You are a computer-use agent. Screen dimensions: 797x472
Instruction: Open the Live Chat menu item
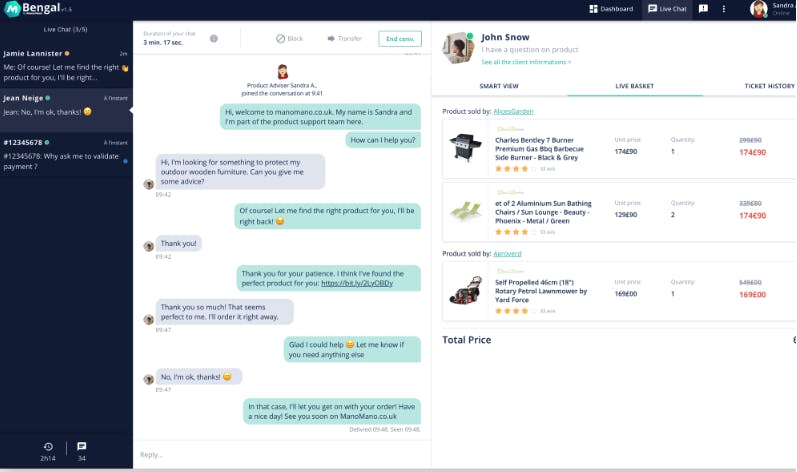point(667,9)
